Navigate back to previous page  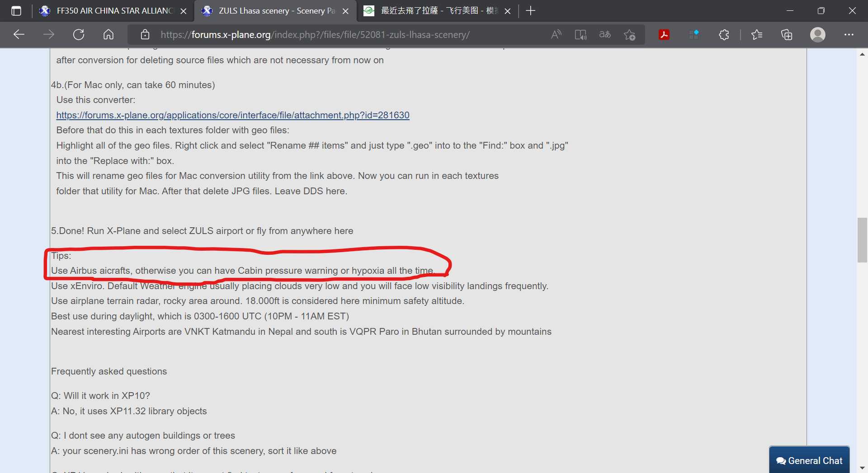(x=19, y=35)
